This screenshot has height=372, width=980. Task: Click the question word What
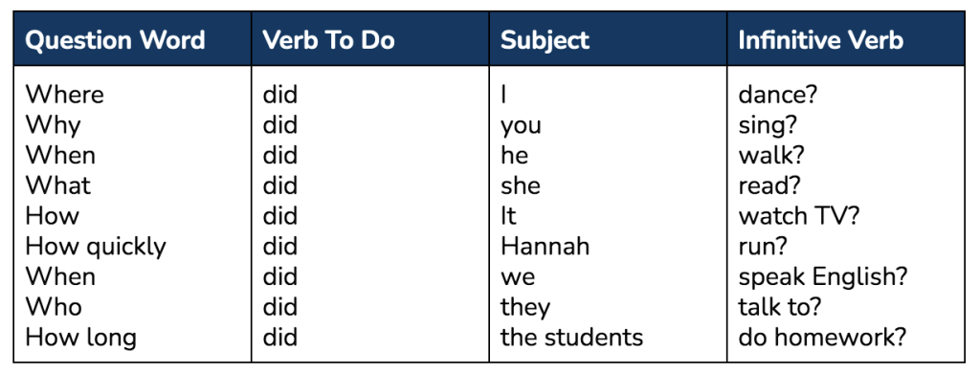click(x=57, y=186)
